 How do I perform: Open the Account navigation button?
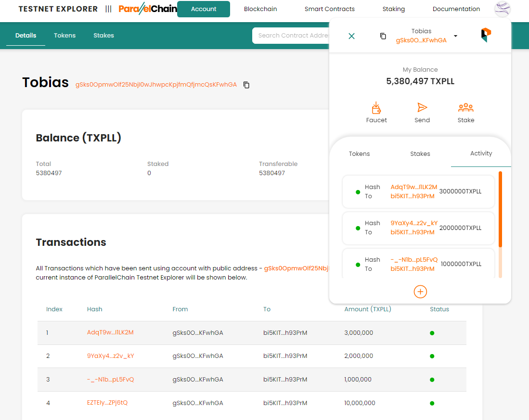click(x=204, y=9)
